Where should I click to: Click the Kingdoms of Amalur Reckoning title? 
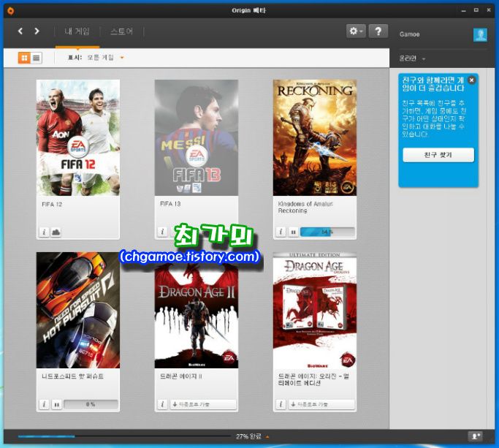305,208
